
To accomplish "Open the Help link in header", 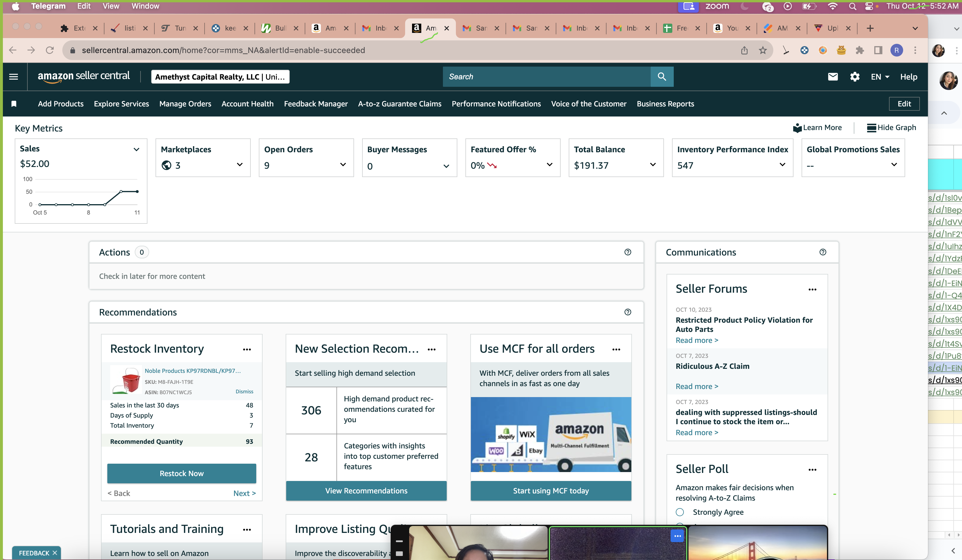I will click(x=909, y=77).
